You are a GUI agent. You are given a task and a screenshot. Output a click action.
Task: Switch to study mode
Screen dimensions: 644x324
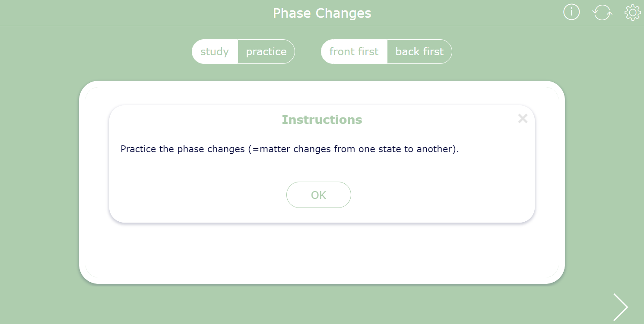pyautogui.click(x=215, y=52)
